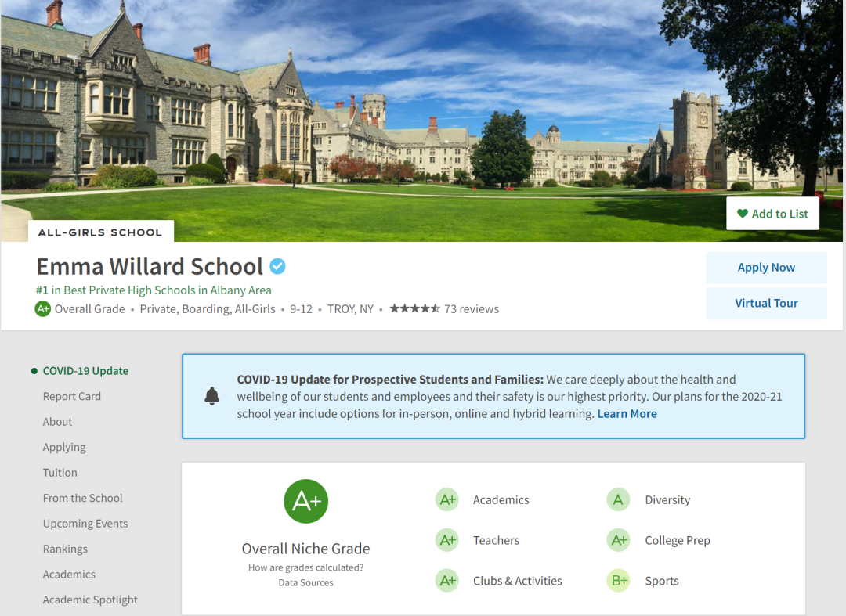
Task: Add the school to your list
Action: coord(772,214)
